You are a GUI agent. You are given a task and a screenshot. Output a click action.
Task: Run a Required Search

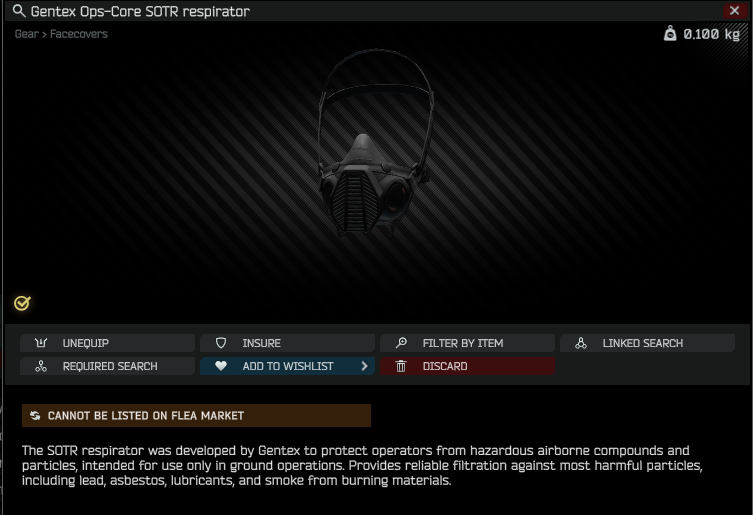coord(108,366)
